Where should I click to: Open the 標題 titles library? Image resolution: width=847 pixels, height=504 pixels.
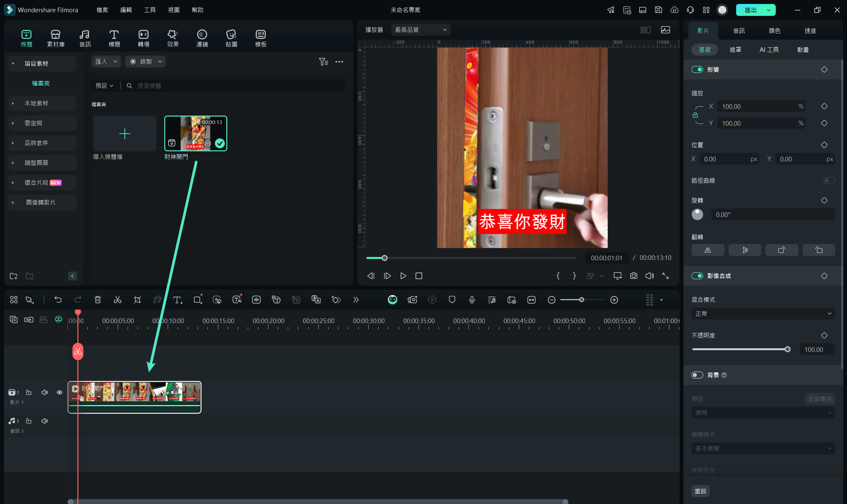[x=114, y=38]
